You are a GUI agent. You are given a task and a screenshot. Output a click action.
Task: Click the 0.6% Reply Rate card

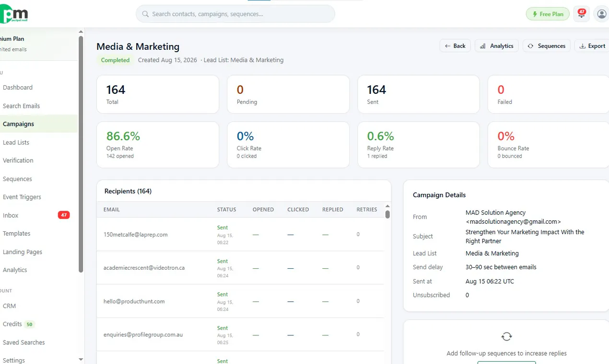419,145
